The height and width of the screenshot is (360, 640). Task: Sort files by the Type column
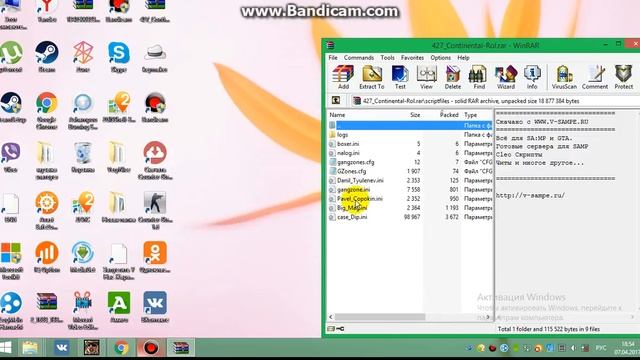click(x=477, y=115)
